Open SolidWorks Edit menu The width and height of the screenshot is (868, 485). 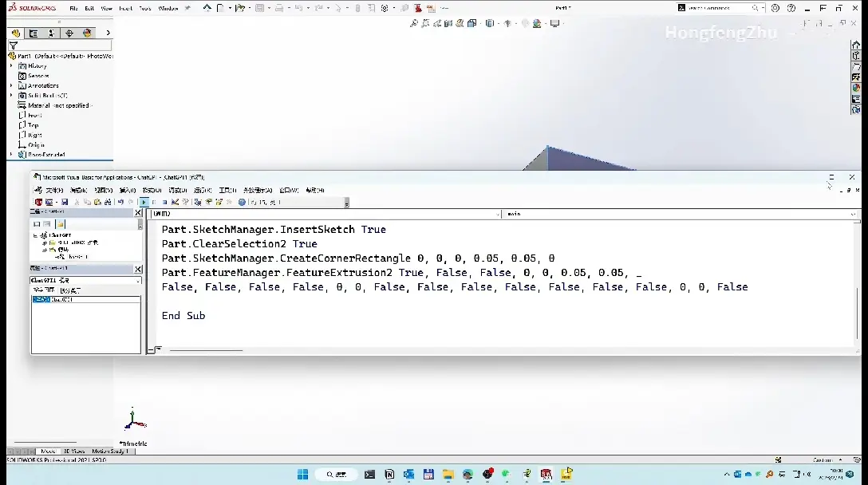click(89, 8)
